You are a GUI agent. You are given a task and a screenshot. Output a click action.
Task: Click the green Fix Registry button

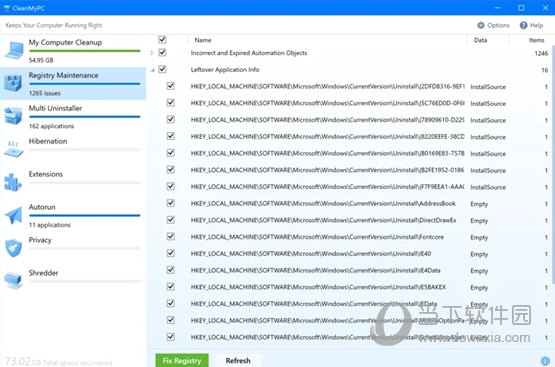click(182, 360)
